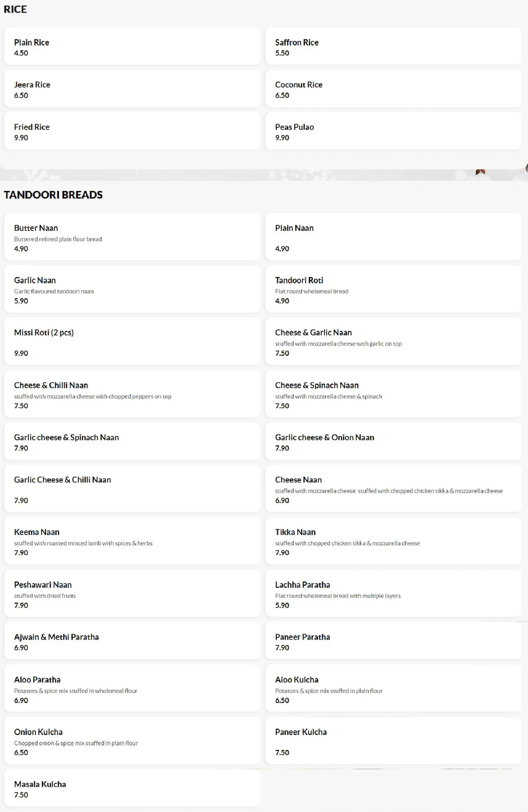The height and width of the screenshot is (812, 528).
Task: Choose Garlic Cheese & Chilli Naan
Action: (x=132, y=489)
